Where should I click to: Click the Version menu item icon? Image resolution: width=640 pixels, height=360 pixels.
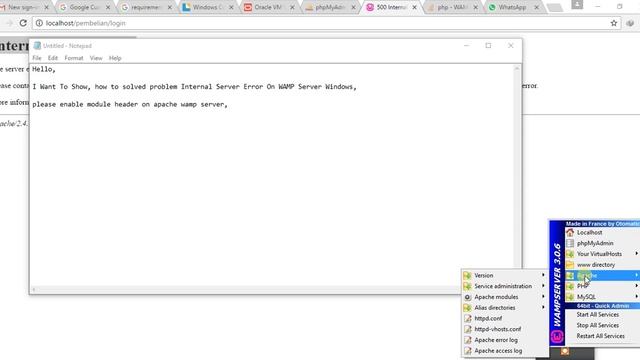tap(468, 276)
